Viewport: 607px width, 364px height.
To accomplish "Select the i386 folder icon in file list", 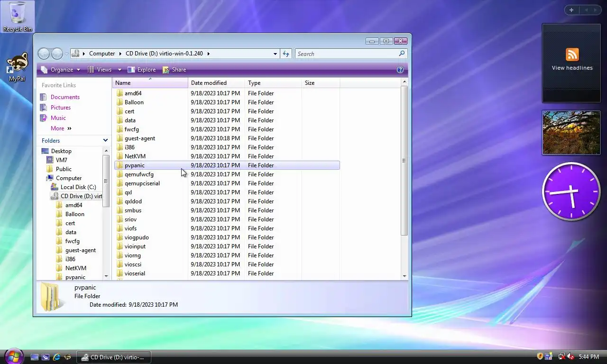I will [x=120, y=147].
